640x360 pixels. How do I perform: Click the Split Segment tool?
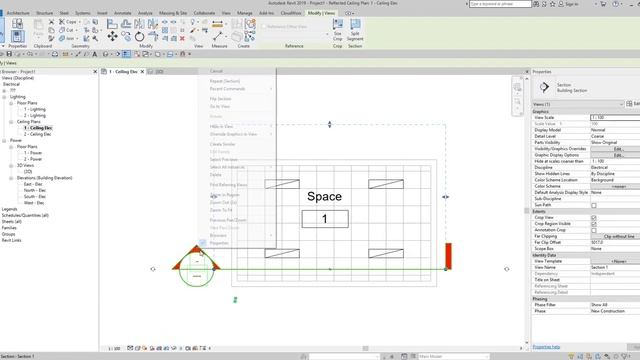point(355,30)
